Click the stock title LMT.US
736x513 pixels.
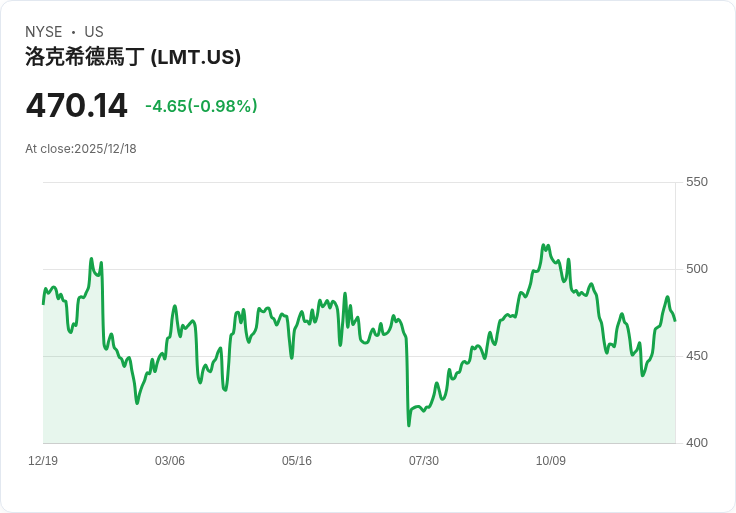[x=133, y=57]
